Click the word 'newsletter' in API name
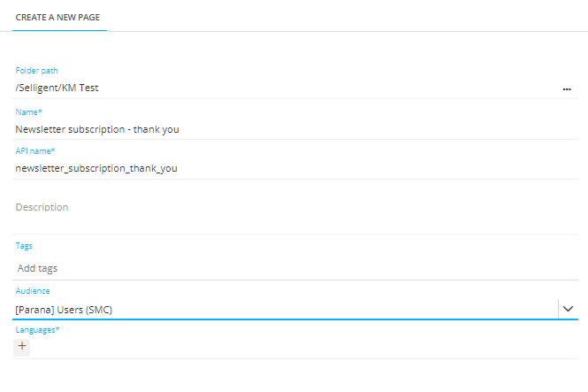This screenshot has height=392, width=588. pos(39,168)
